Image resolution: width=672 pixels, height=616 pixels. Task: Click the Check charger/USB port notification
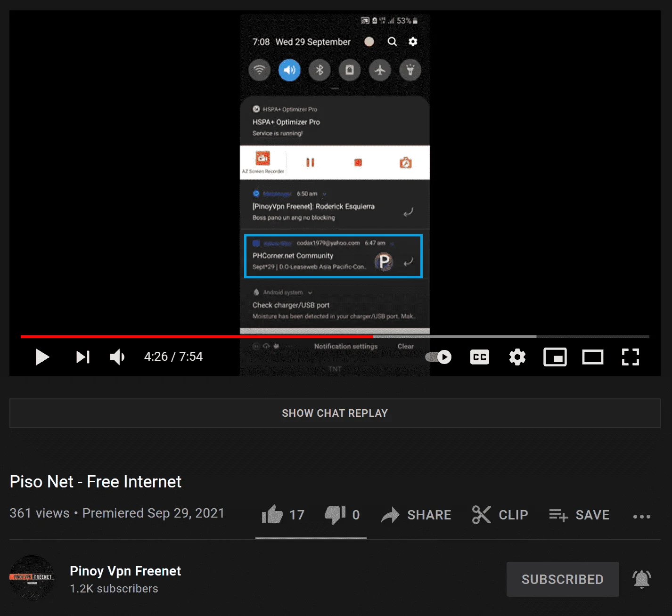pos(335,304)
